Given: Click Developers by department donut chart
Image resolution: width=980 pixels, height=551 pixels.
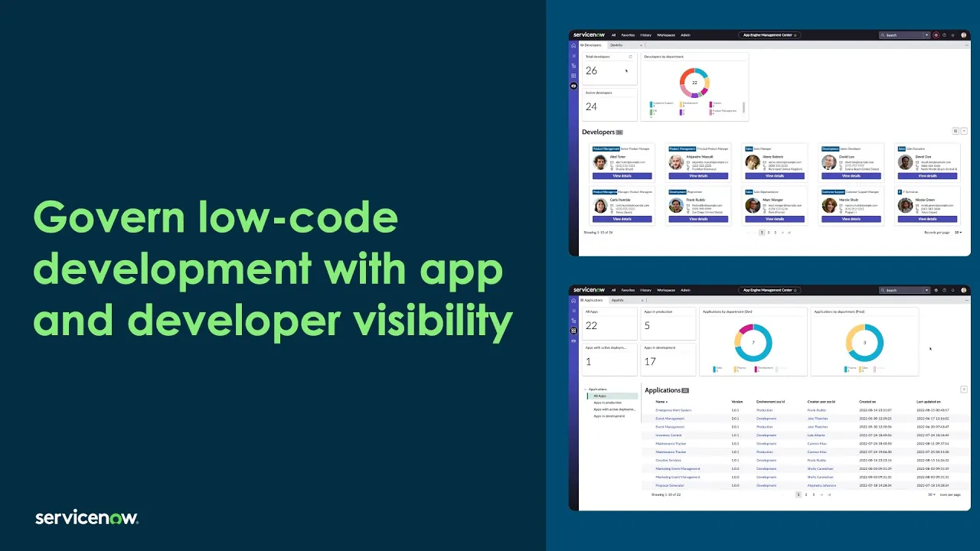Looking at the screenshot, I should click(x=694, y=82).
